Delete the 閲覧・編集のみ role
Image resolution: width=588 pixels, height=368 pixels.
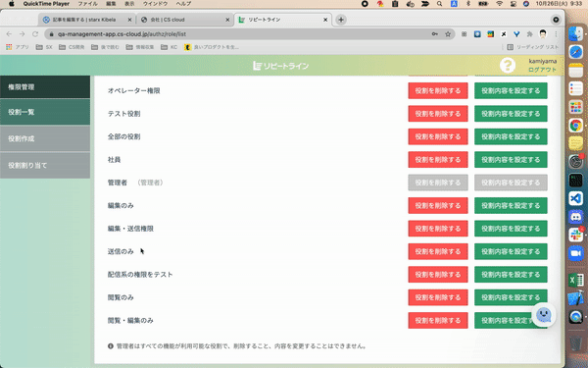[x=438, y=320]
